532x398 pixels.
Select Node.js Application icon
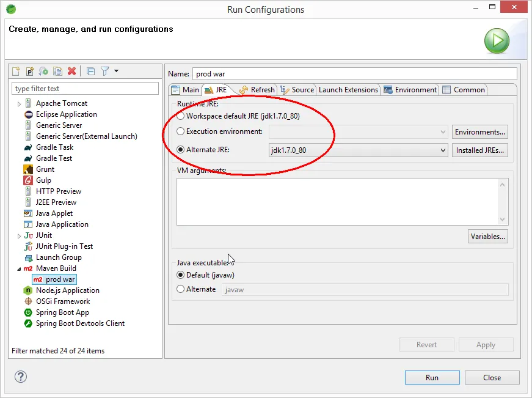pyautogui.click(x=27, y=290)
